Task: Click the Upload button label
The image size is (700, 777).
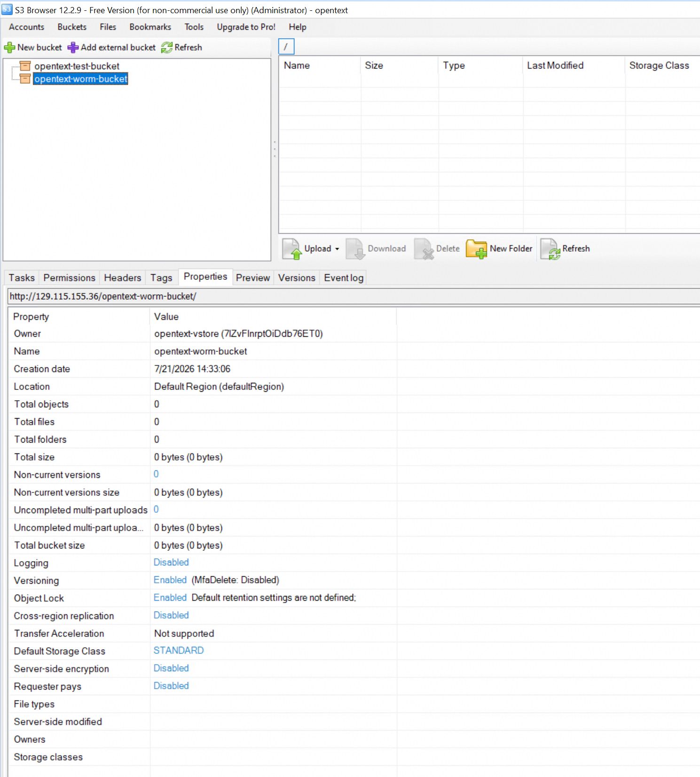Action: [318, 249]
